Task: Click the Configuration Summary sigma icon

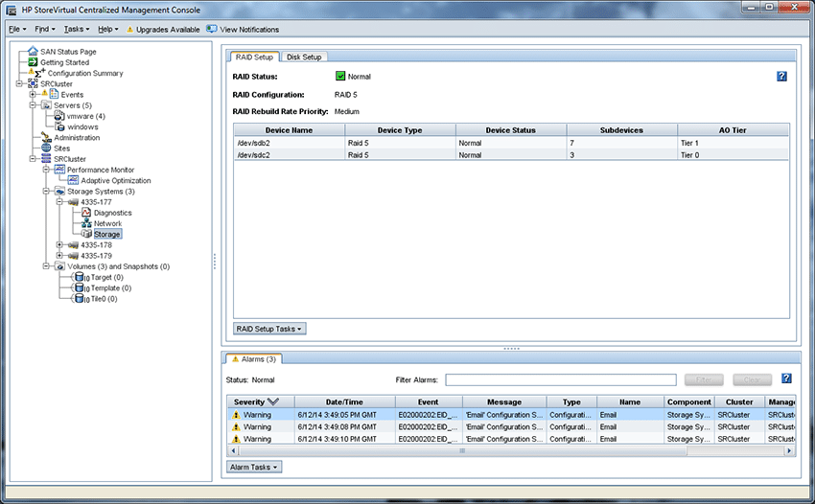Action: pos(39,73)
